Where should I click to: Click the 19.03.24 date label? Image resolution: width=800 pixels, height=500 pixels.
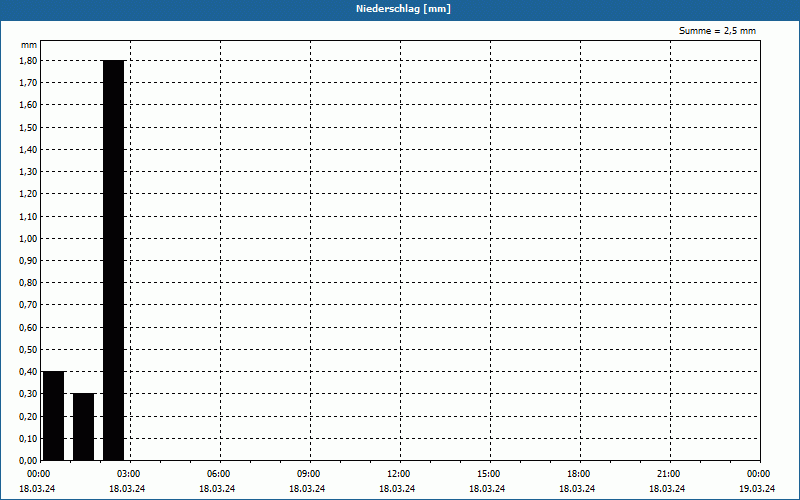pos(757,489)
